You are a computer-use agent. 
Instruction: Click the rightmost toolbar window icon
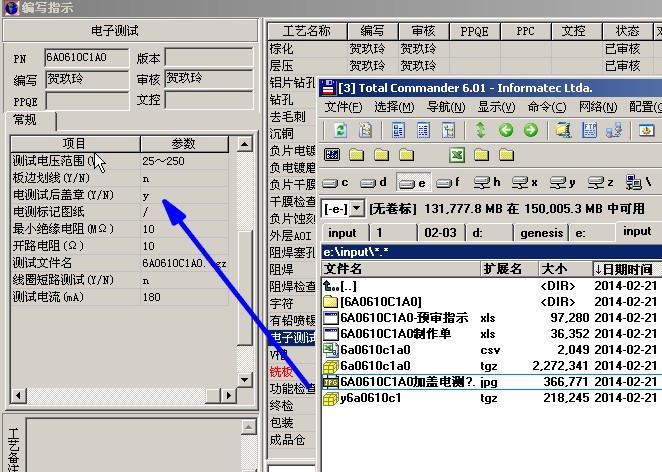[x=646, y=130]
